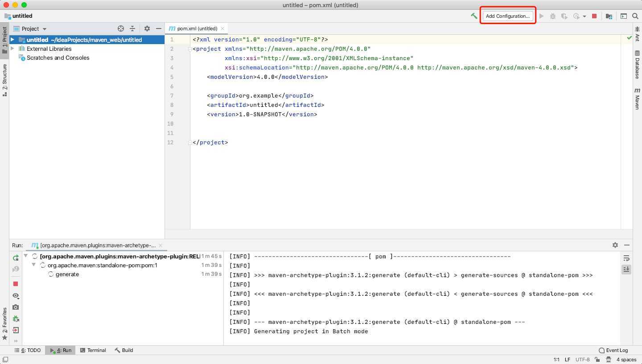Open the Z: Structure side tab

tap(4, 80)
